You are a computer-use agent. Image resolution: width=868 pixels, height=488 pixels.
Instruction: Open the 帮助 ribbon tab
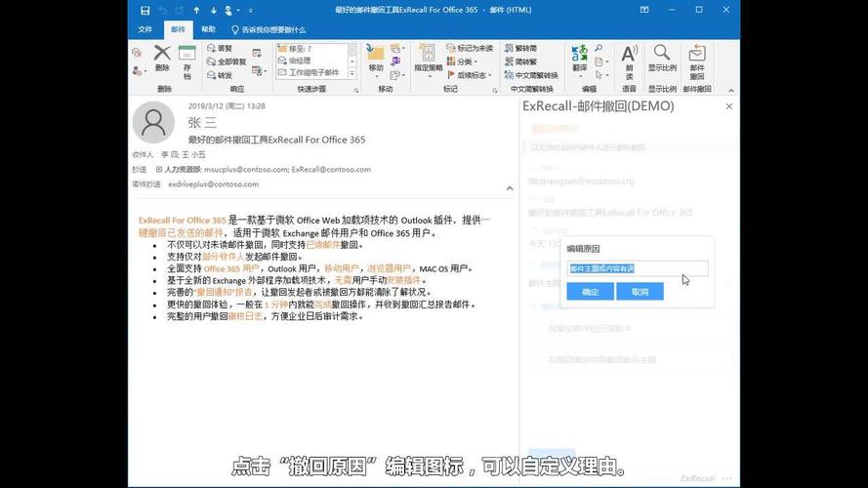208,29
